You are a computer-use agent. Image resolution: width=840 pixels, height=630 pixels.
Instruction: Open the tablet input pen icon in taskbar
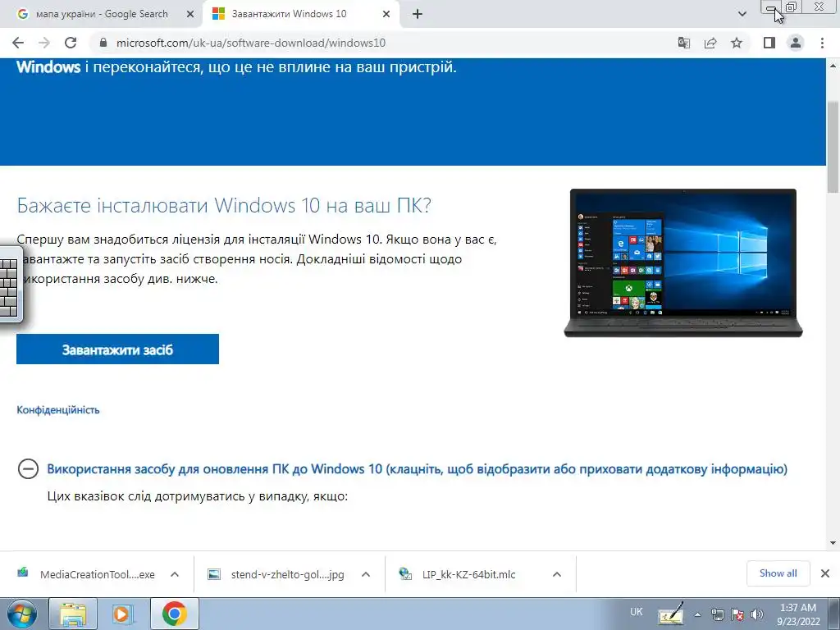click(x=671, y=614)
